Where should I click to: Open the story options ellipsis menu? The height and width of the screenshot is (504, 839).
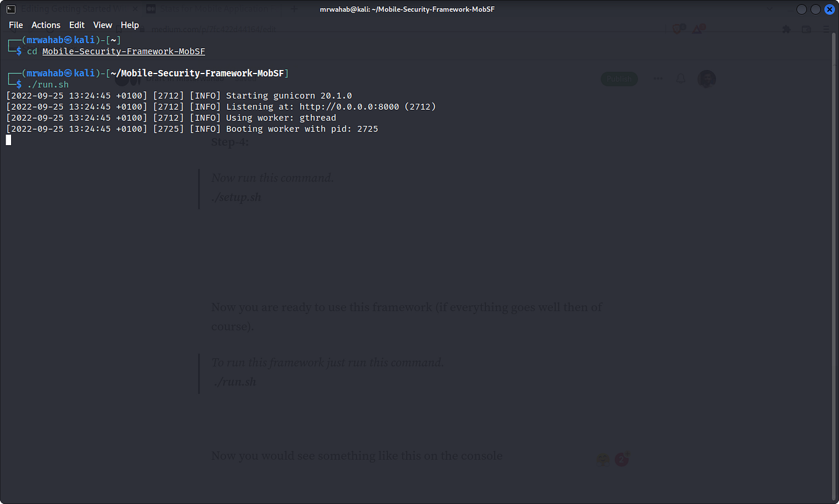[657, 78]
